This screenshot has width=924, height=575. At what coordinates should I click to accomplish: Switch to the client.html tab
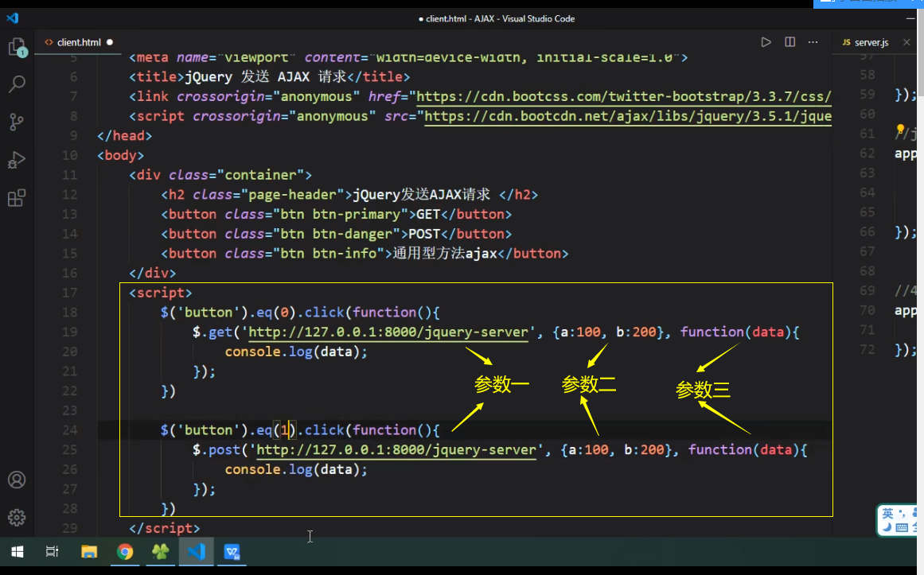pos(79,42)
